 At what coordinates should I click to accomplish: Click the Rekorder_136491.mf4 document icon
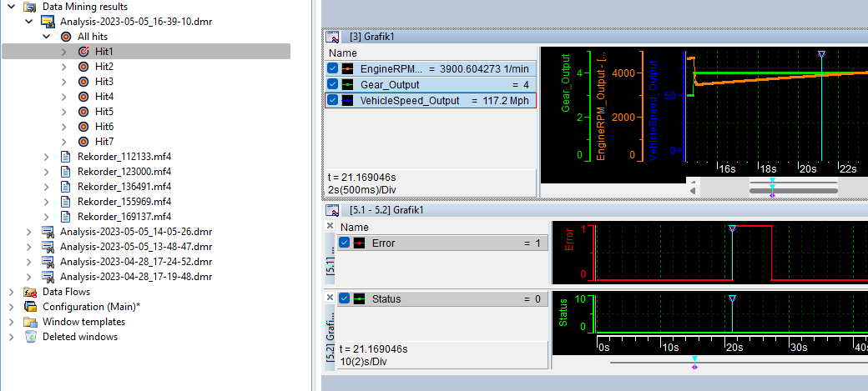point(66,187)
